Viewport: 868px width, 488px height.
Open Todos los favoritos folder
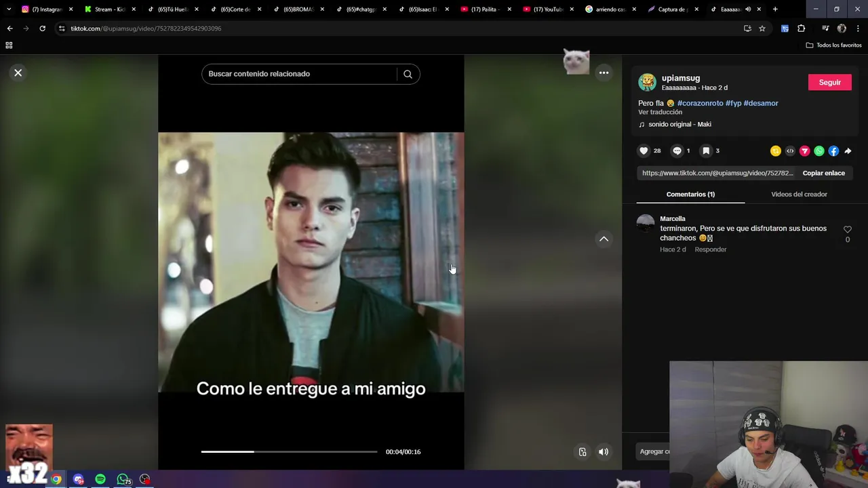click(x=834, y=45)
